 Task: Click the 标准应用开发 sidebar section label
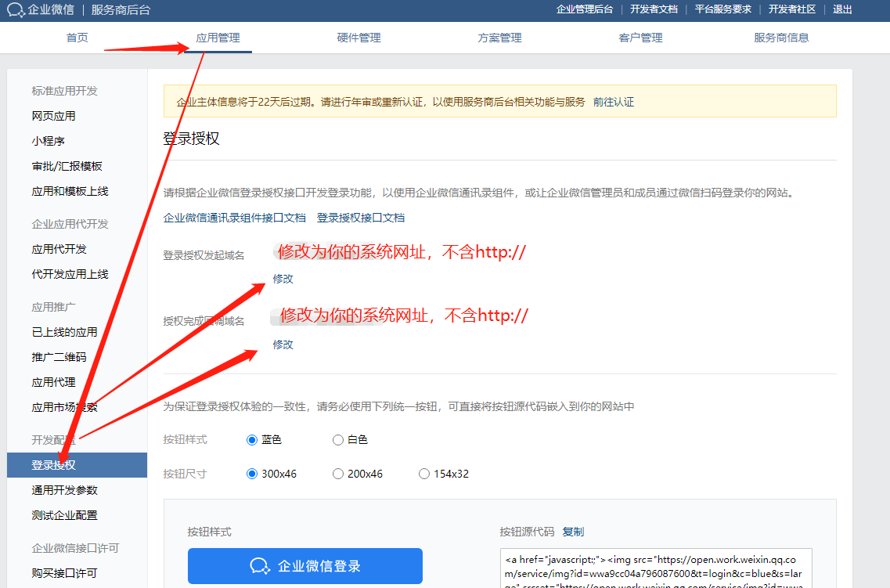point(65,91)
